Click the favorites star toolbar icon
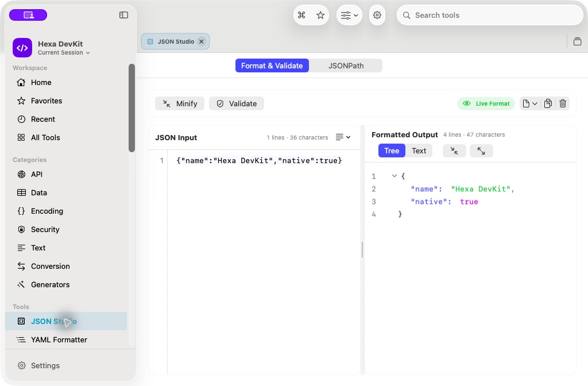 pyautogui.click(x=320, y=15)
